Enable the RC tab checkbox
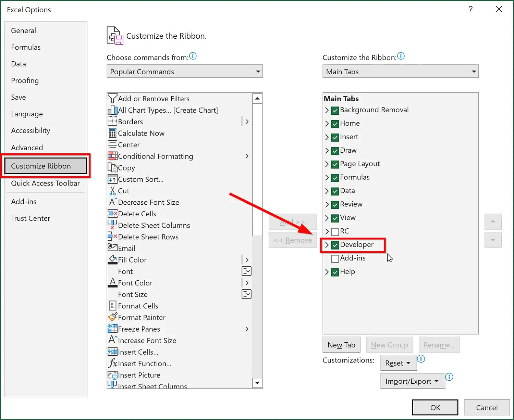Screen dimensions: 514x420 tap(335, 231)
